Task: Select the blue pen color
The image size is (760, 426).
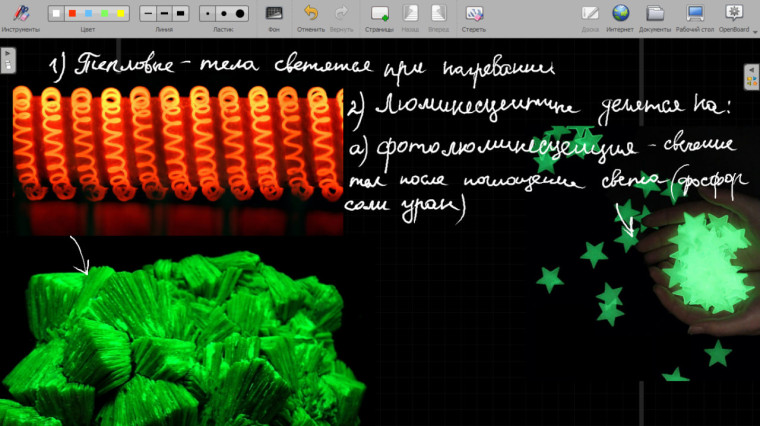Action: (x=88, y=14)
